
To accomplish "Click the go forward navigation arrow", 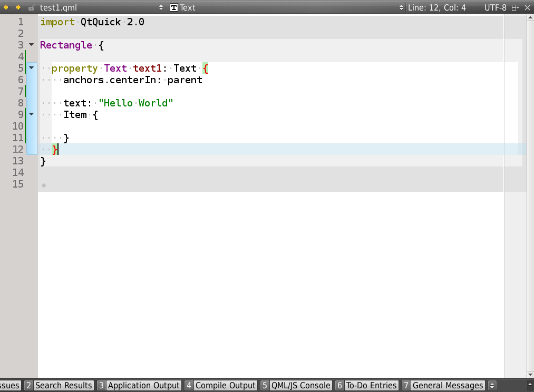I will [x=18, y=7].
